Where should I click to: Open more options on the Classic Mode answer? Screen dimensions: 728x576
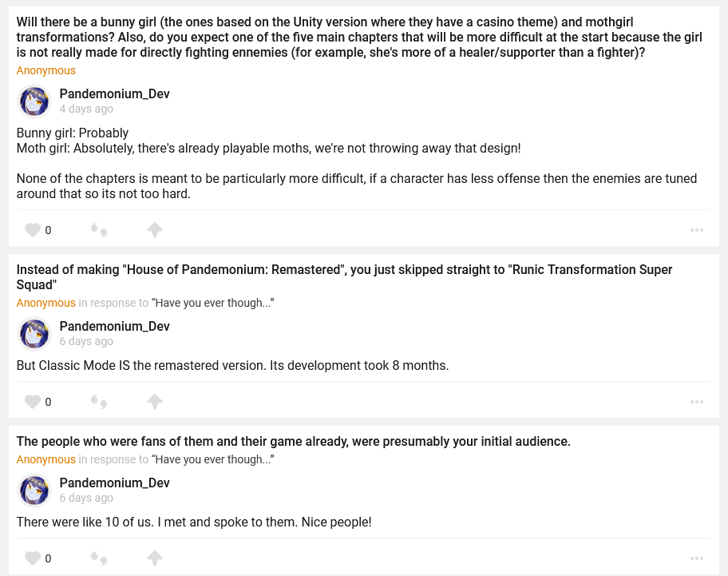coord(697,402)
